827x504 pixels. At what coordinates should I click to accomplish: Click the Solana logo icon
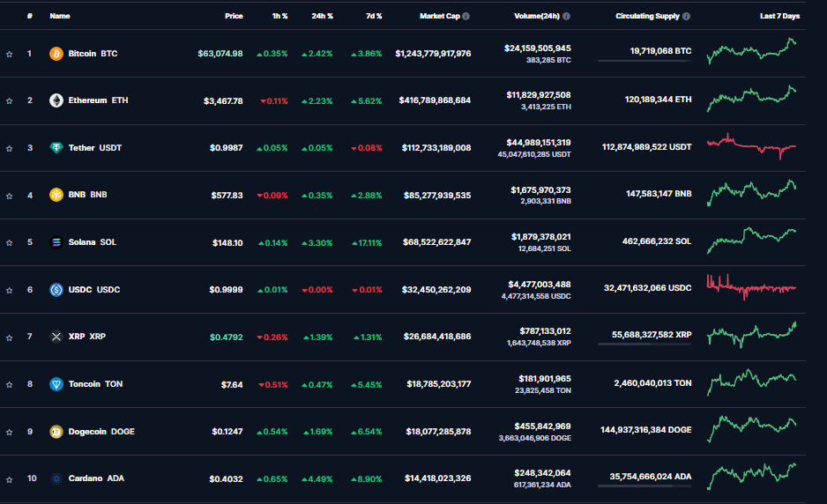(56, 242)
